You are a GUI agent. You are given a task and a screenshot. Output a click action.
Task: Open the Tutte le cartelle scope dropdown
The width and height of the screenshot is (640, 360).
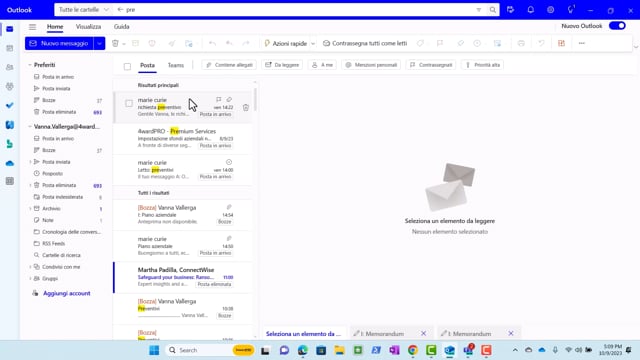pos(83,9)
